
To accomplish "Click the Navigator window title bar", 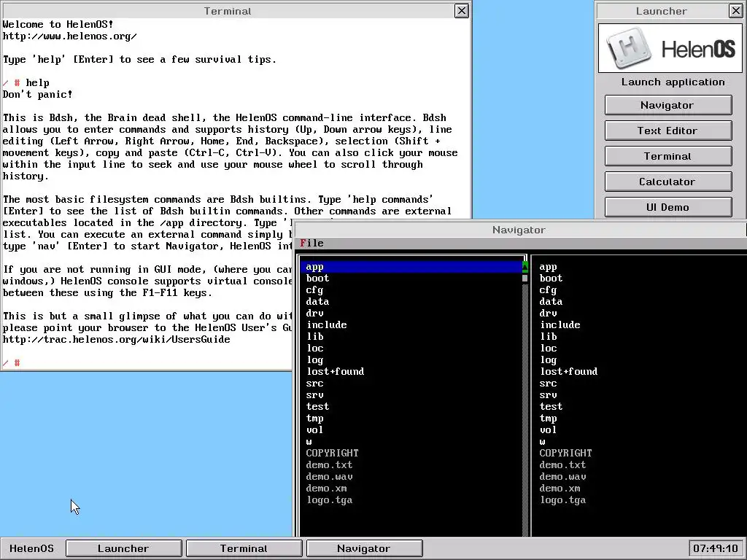I will 520,230.
